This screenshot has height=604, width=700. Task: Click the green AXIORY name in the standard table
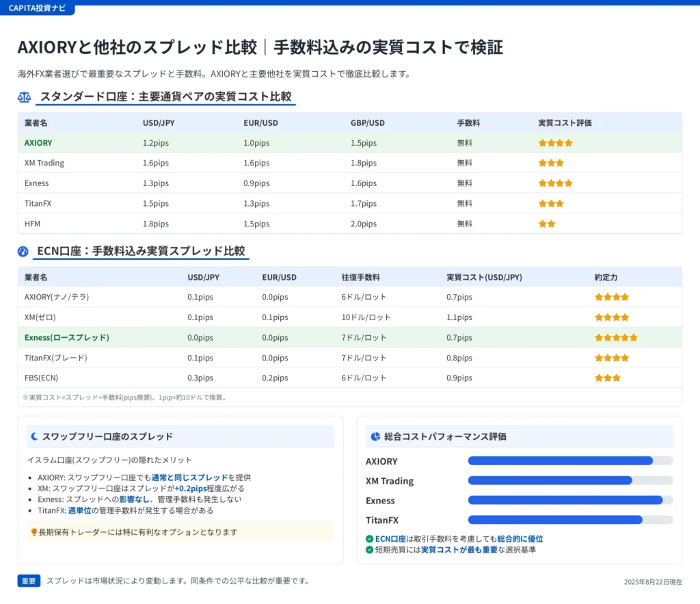[x=38, y=143]
